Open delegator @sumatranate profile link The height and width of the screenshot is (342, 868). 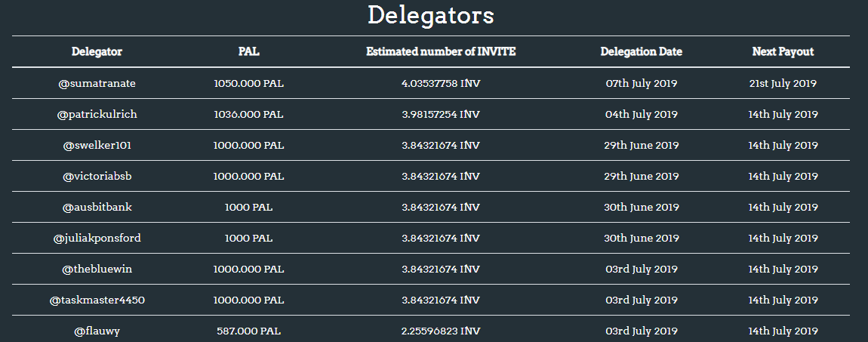[x=97, y=84]
